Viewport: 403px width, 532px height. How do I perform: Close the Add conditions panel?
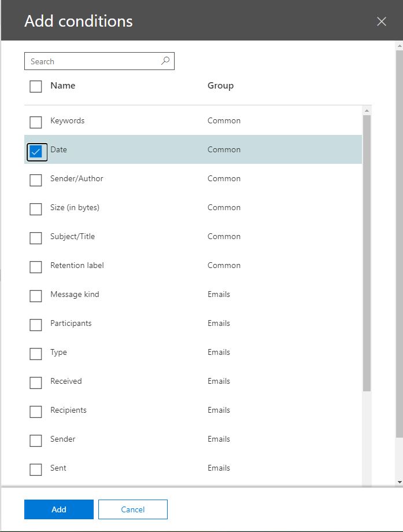[381, 21]
